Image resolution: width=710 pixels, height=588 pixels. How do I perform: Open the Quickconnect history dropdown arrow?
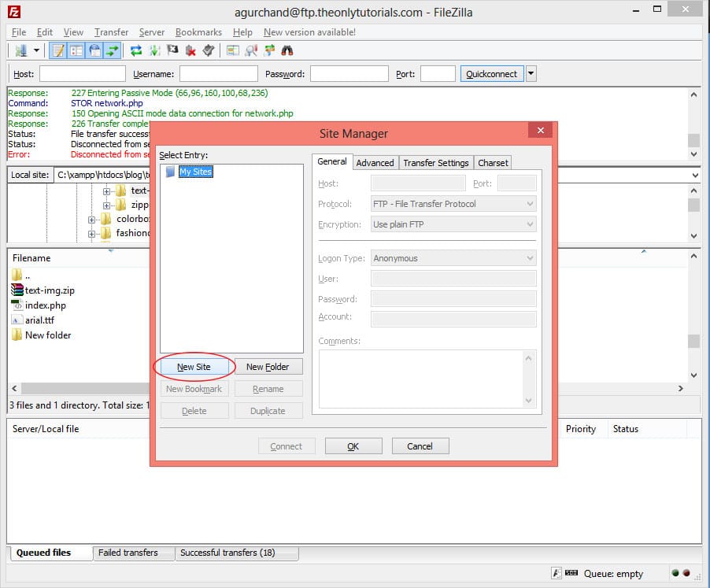coord(531,74)
